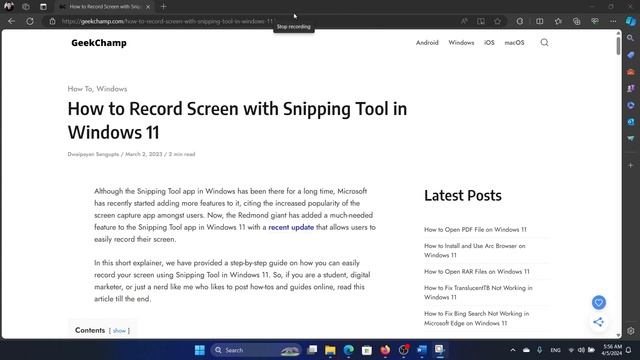Open the ENG language switcher
Viewport: 640px width, 360px height.
tap(555, 350)
